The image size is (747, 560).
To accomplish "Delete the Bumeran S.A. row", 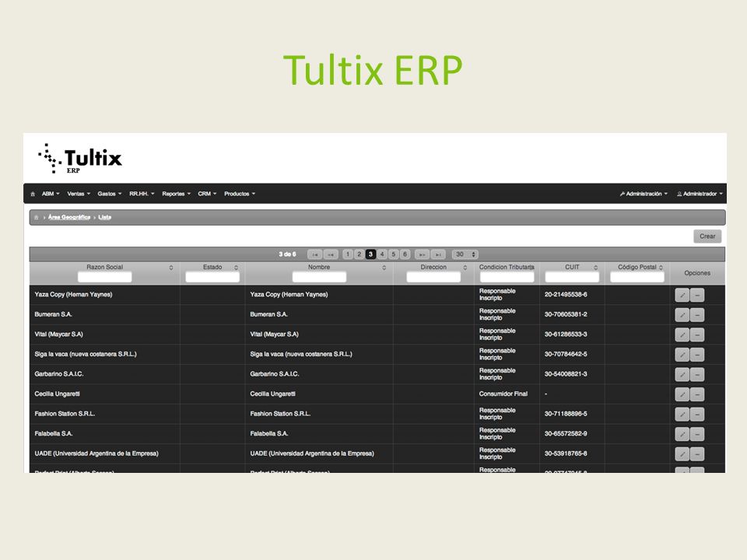I will 697,315.
